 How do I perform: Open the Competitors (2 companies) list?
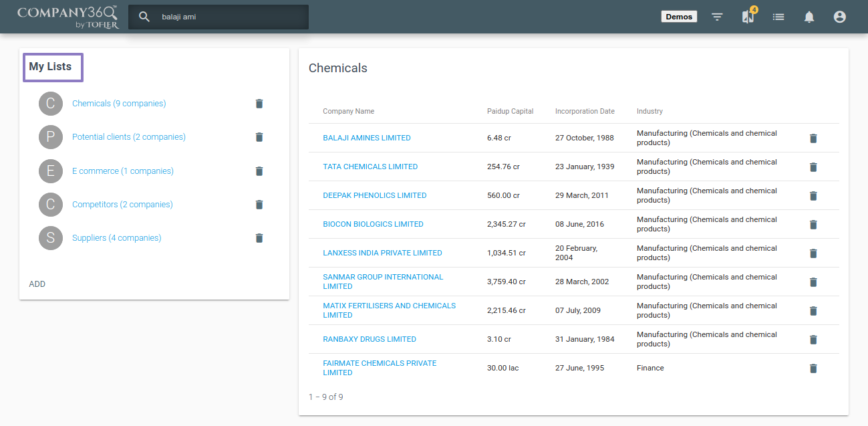122,205
